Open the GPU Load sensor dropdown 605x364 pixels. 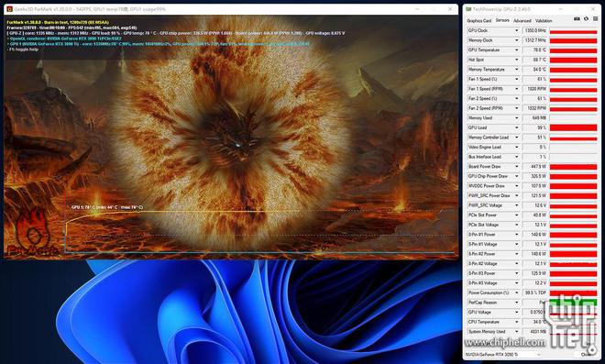516,127
